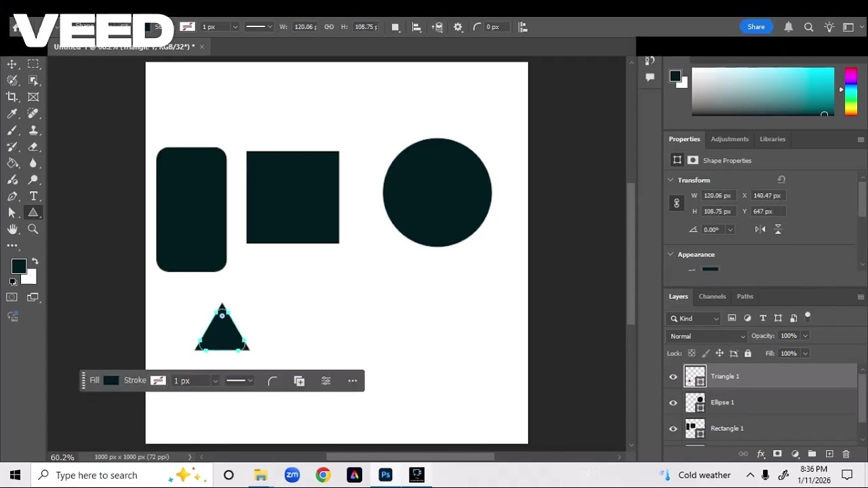Hide the Ellipse 1 layer
The height and width of the screenshot is (488, 868).
pos(673,403)
